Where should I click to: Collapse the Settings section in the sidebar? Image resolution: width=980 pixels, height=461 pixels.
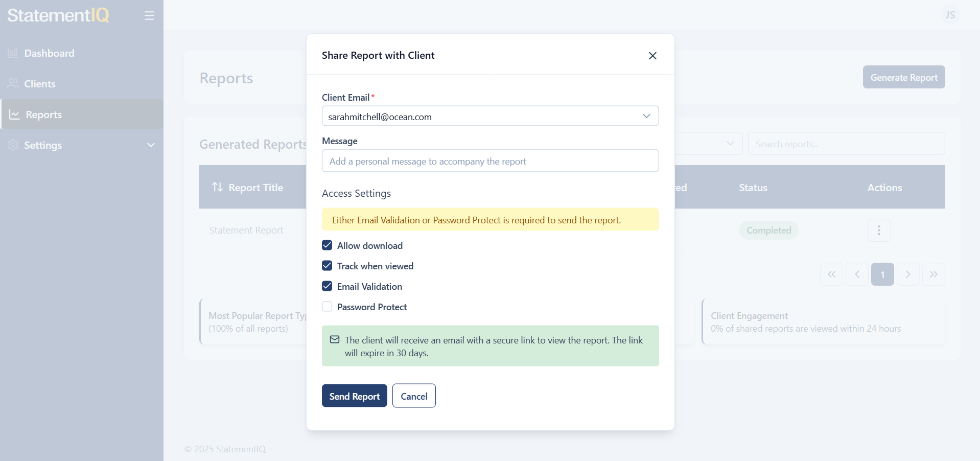[x=151, y=145]
